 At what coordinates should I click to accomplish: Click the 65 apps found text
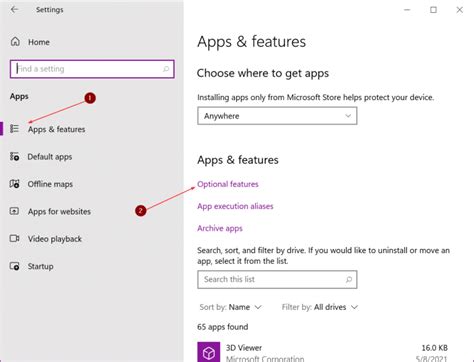[222, 327]
